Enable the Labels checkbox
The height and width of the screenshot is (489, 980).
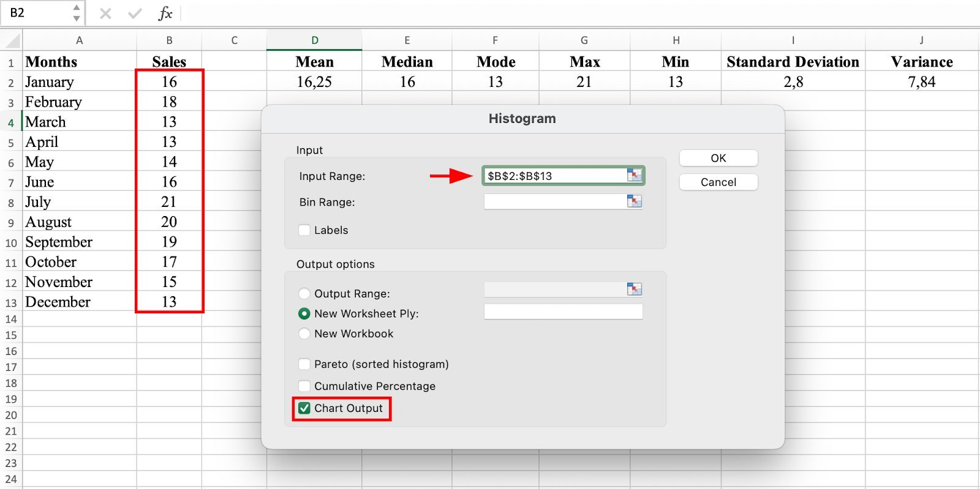pos(304,230)
